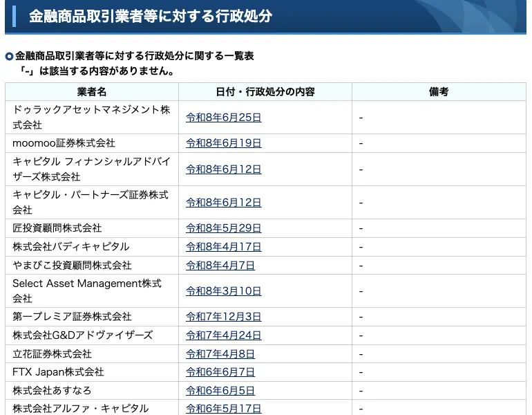
Task: Select 第一プレミア証券株式会社 company name
Action: [72, 317]
